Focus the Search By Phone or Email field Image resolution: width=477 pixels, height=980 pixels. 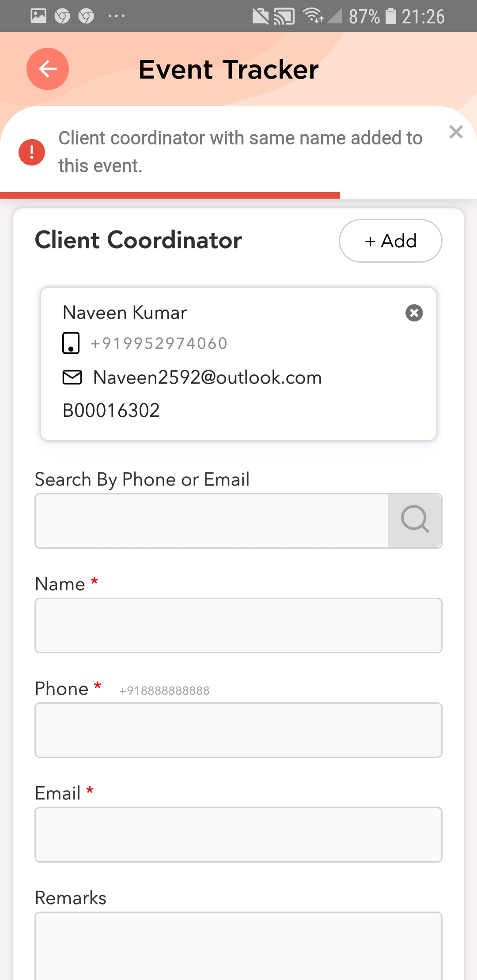point(212,521)
